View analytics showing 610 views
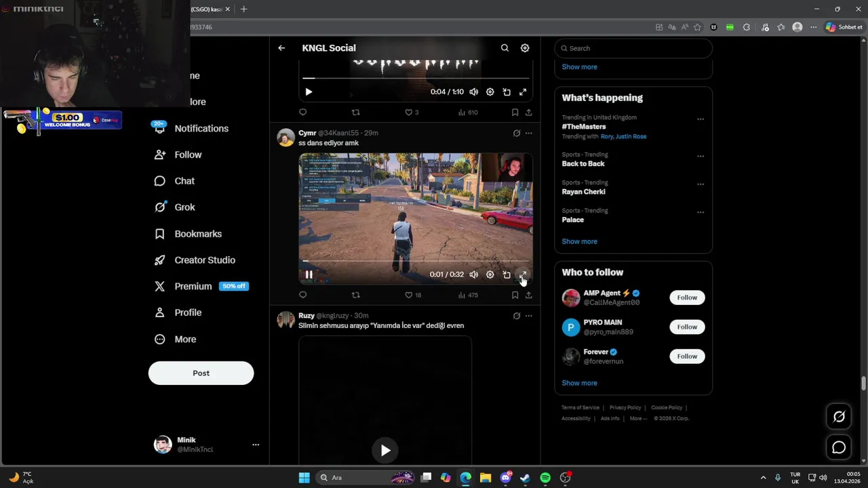The image size is (868, 488). click(468, 113)
